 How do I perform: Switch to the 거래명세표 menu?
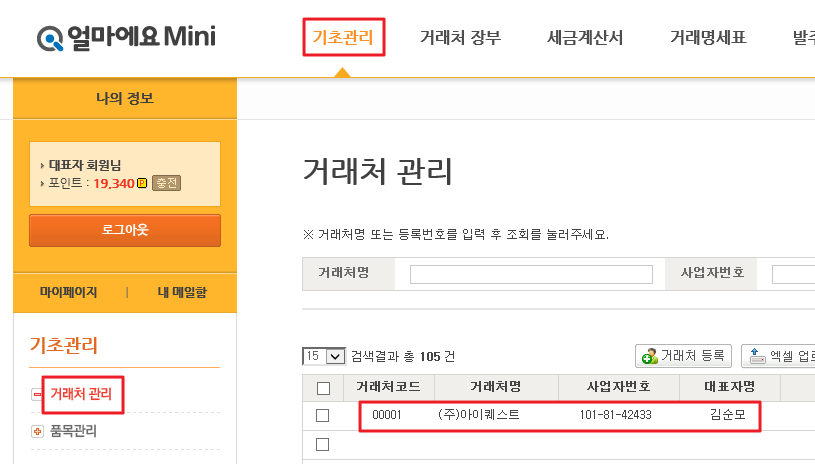(708, 39)
